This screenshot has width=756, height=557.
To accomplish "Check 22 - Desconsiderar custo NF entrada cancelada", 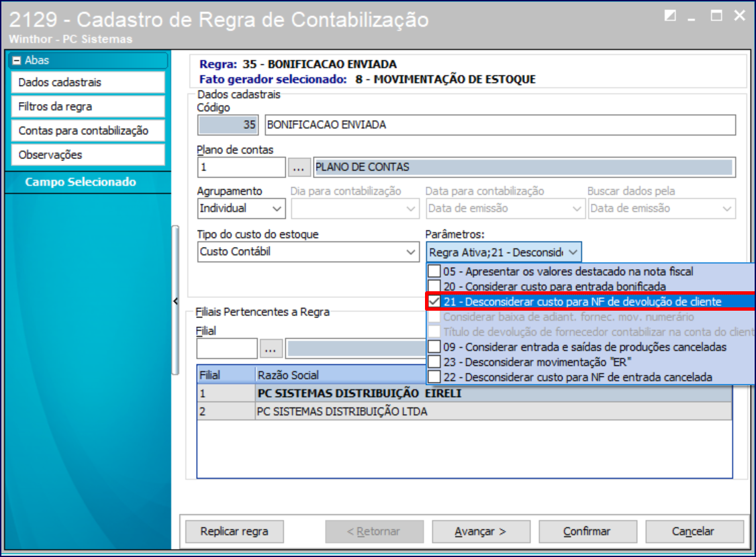I will click(x=434, y=376).
